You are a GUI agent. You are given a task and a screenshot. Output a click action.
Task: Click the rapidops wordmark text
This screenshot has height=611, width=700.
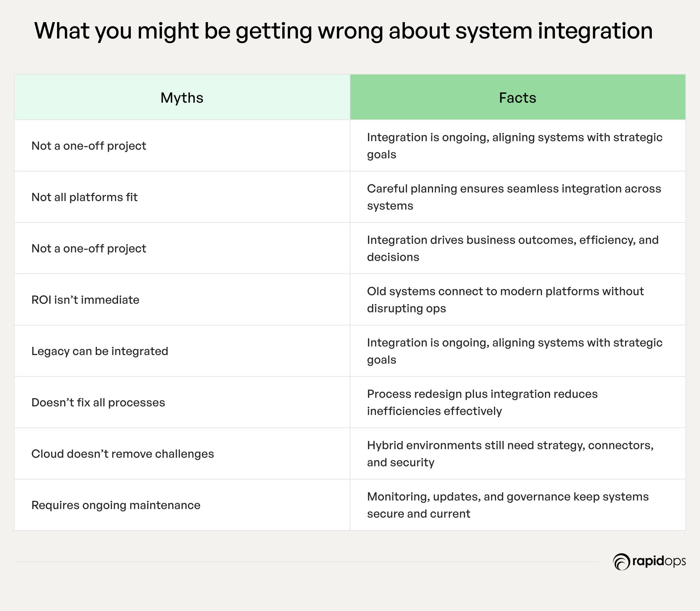[x=659, y=561]
